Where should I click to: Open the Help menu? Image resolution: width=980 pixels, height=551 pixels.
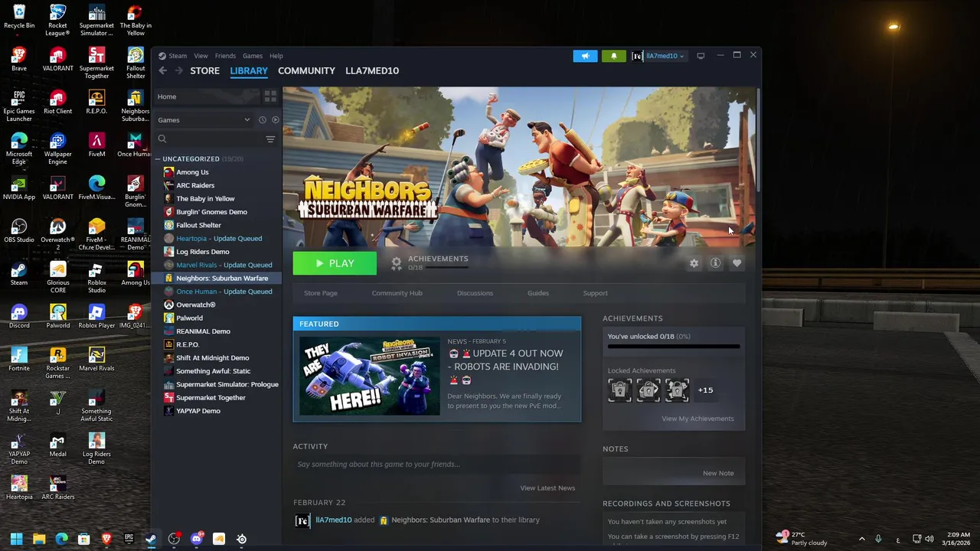(276, 56)
